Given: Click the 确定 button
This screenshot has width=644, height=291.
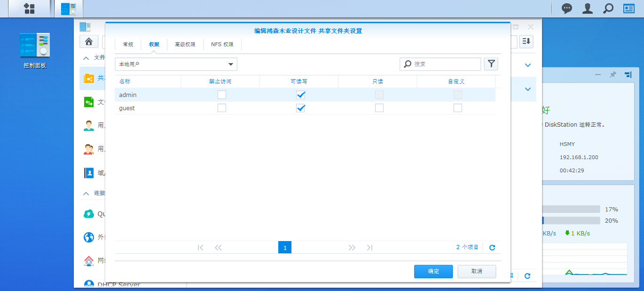Looking at the screenshot, I should click(x=433, y=271).
